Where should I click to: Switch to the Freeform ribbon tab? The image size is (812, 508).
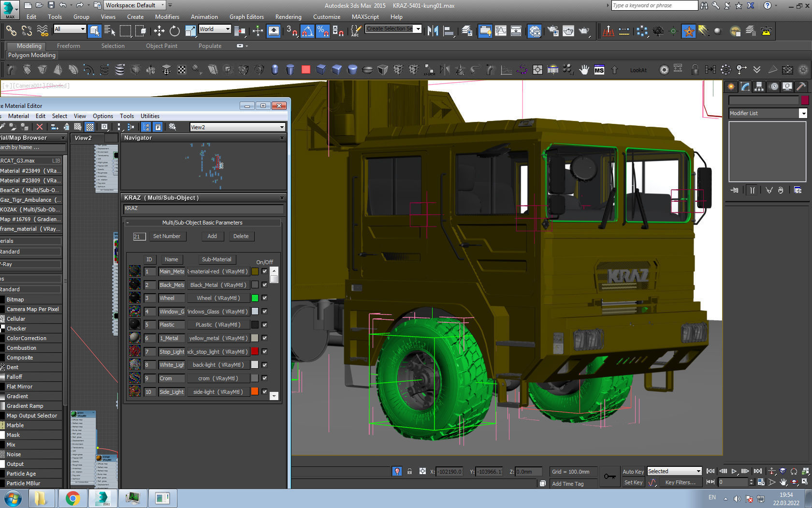point(69,46)
